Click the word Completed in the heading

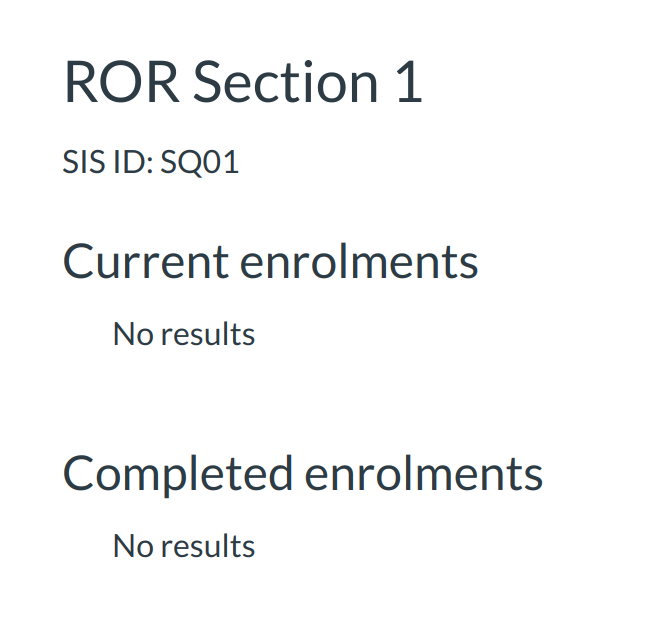click(178, 473)
